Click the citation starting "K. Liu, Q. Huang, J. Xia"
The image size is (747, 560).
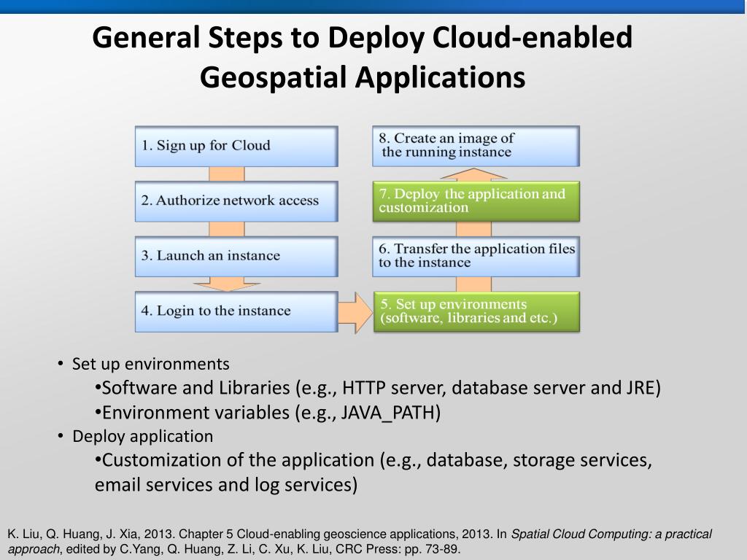click(360, 534)
